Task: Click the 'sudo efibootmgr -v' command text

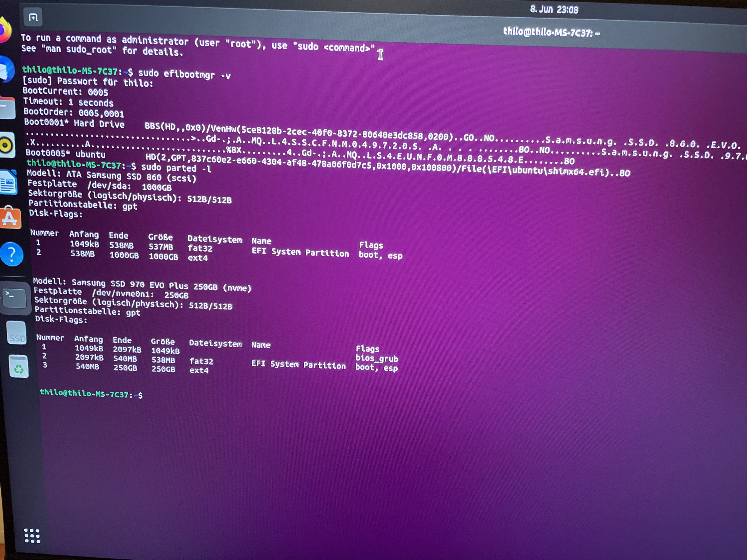Action: pyautogui.click(x=184, y=74)
